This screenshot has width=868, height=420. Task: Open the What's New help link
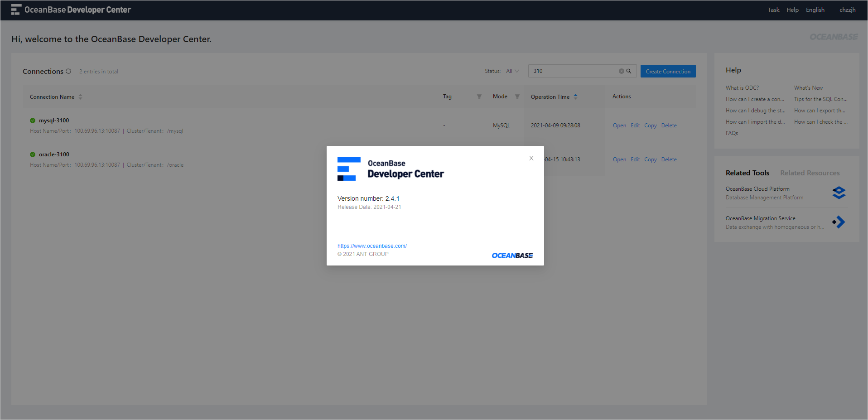tap(808, 88)
